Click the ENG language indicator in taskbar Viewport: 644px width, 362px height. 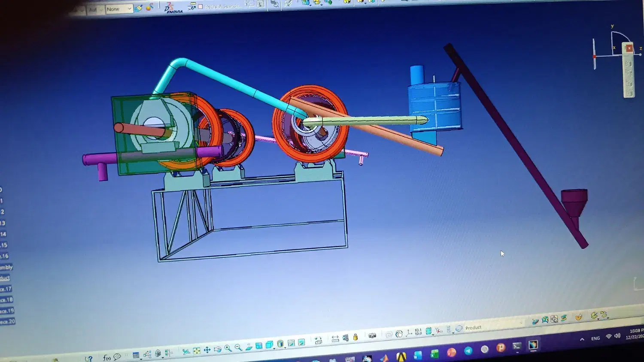[595, 338]
